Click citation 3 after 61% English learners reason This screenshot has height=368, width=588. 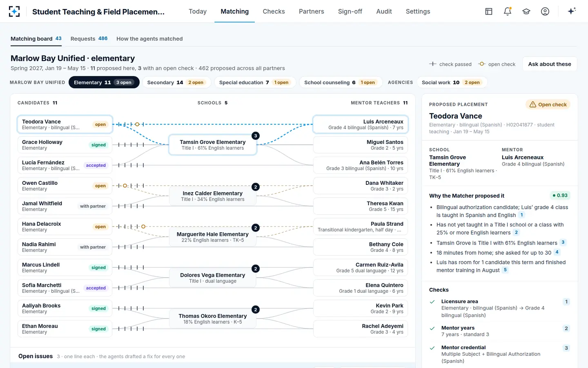[563, 242]
